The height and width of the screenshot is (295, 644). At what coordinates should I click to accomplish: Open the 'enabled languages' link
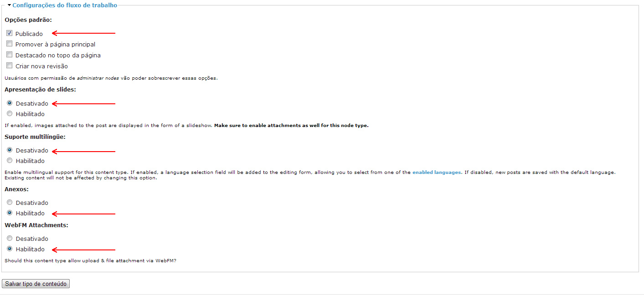(x=436, y=173)
